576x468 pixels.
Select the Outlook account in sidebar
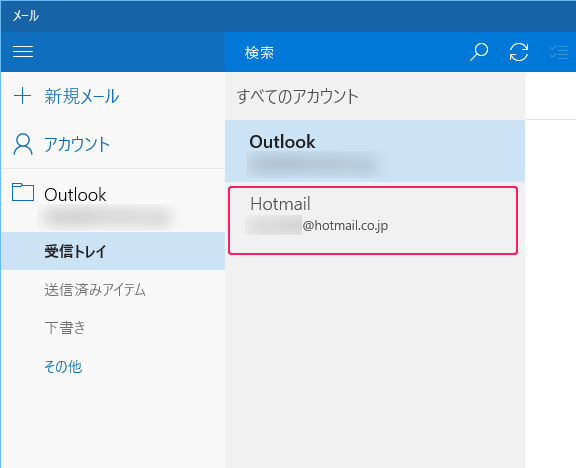point(113,201)
